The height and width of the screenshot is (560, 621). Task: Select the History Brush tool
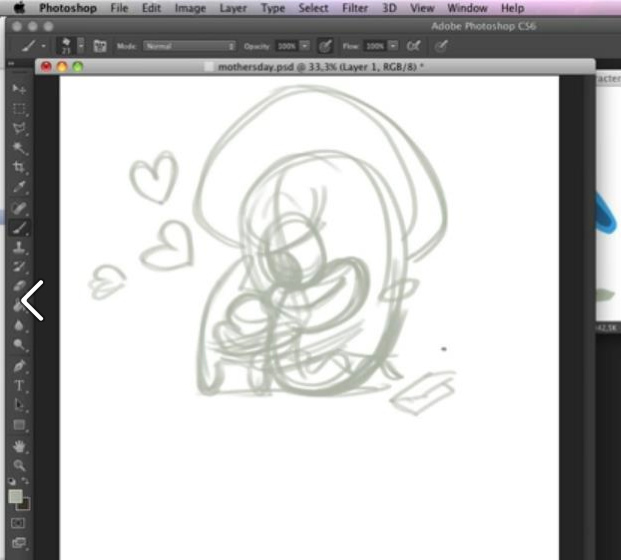click(19, 266)
